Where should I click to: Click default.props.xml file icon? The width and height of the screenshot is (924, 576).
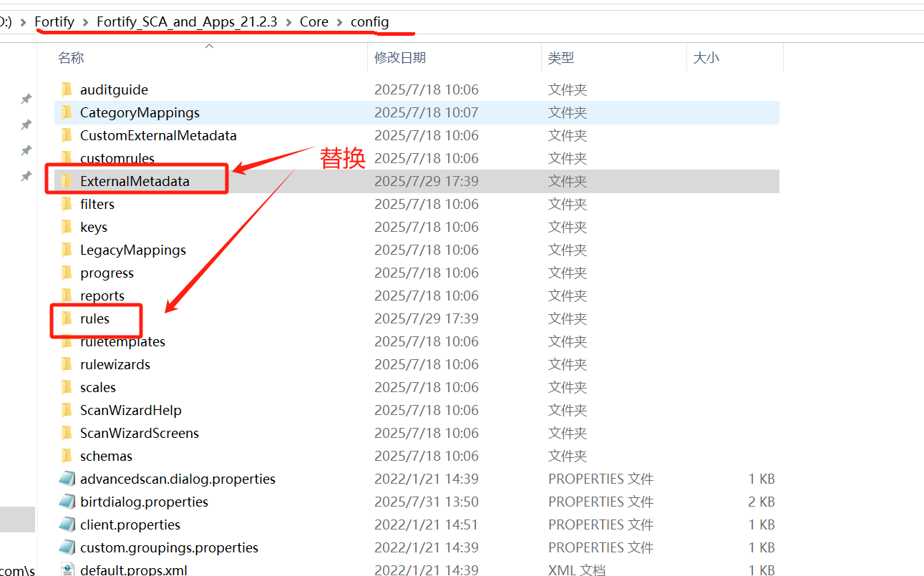click(67, 570)
